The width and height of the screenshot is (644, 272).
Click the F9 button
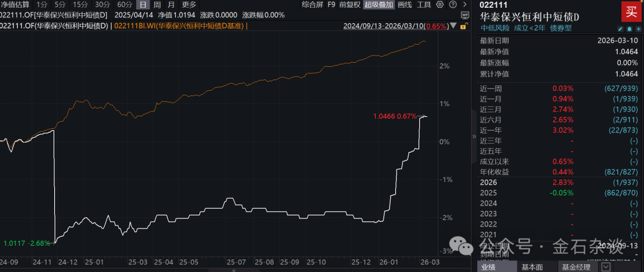332,5
